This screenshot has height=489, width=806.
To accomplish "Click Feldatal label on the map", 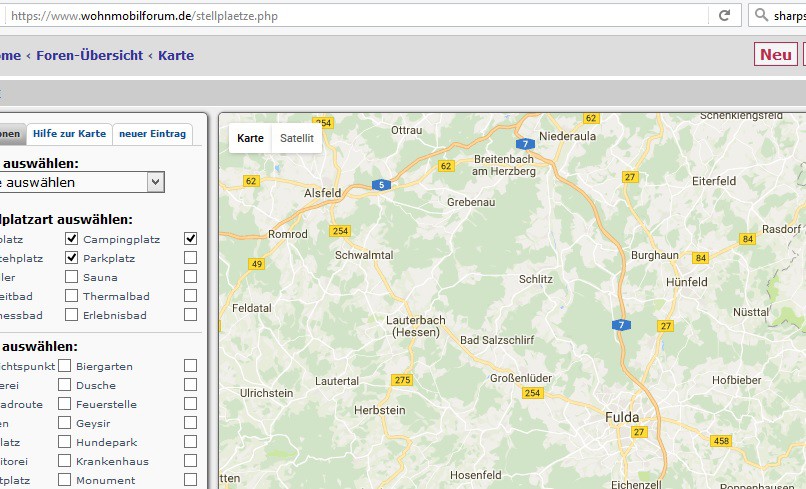I will pos(252,308).
